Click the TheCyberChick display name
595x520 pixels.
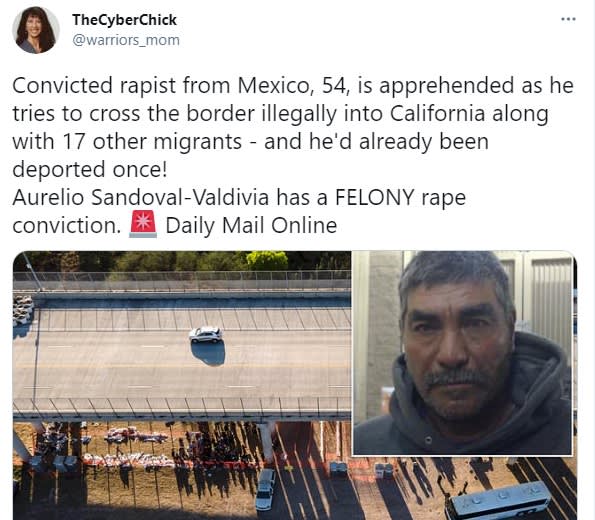pos(124,20)
